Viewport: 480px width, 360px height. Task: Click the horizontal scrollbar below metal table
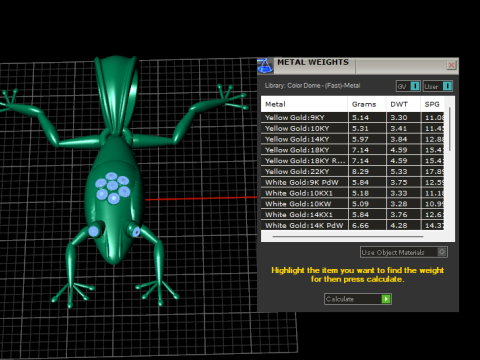click(x=348, y=236)
